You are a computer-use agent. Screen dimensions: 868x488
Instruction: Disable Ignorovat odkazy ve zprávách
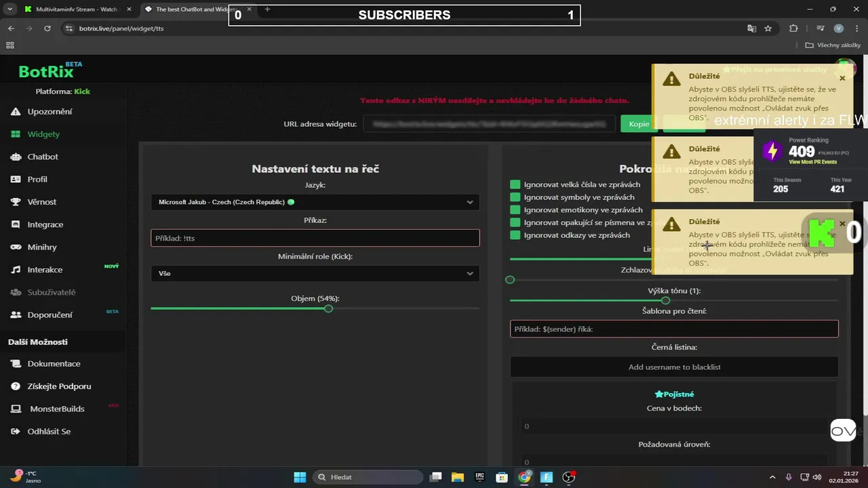[515, 235]
